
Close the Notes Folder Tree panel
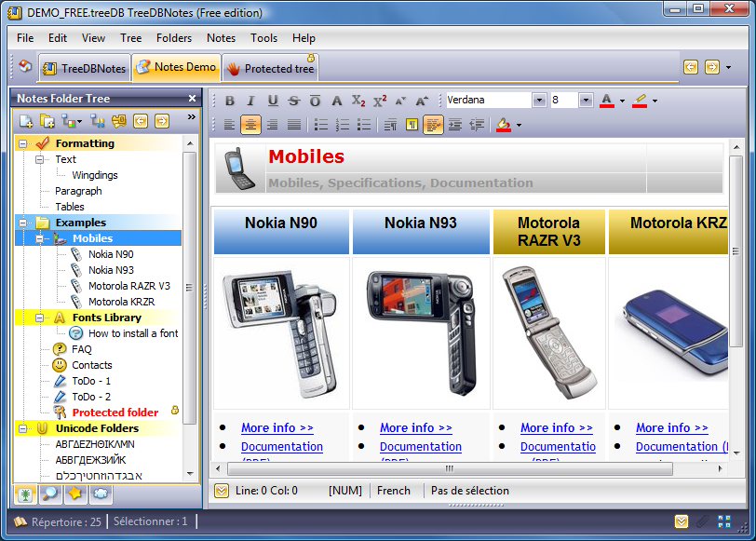[193, 99]
